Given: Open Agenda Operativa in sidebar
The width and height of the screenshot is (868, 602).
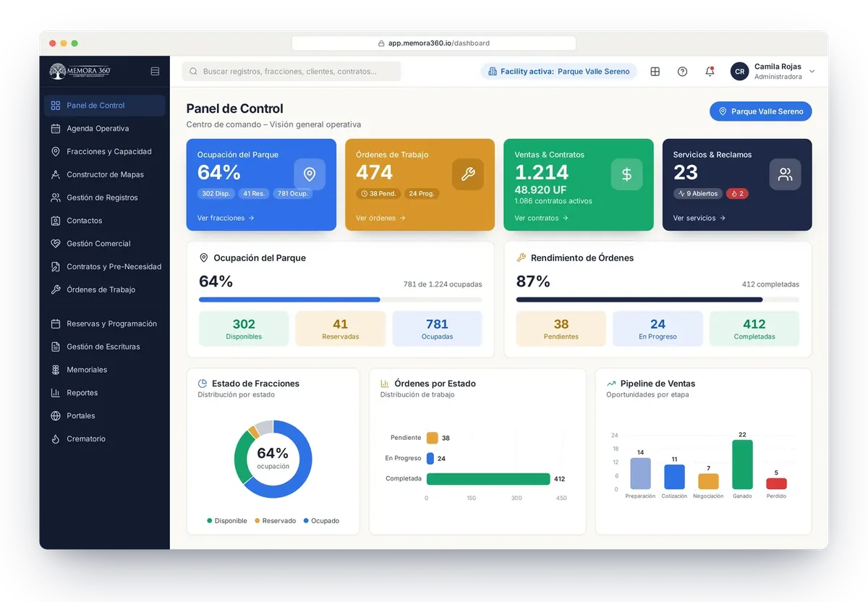Looking at the screenshot, I should pyautogui.click(x=104, y=129).
